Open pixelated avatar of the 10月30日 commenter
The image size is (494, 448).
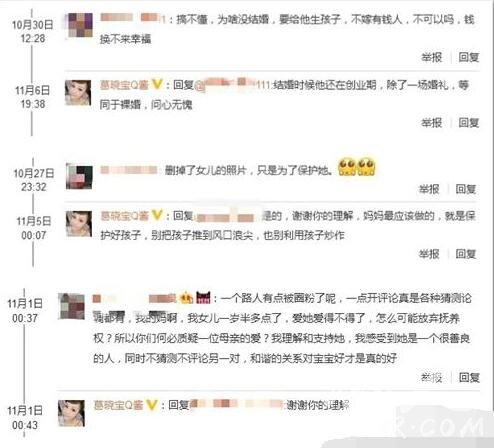(x=80, y=25)
